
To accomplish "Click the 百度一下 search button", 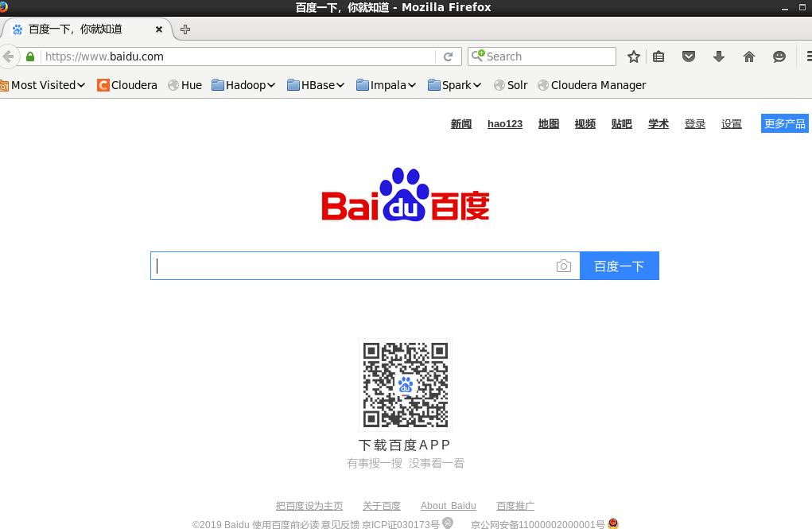I will click(x=620, y=266).
